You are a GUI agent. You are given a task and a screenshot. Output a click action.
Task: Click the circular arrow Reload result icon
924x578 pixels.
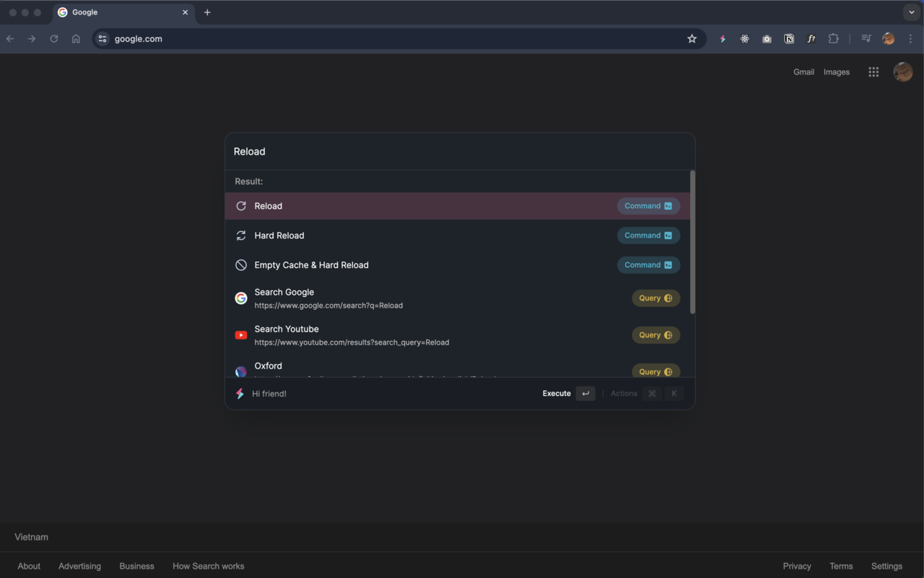pos(241,206)
